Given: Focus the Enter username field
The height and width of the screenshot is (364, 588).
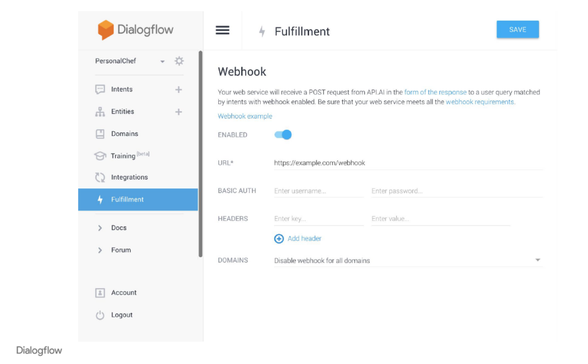Looking at the screenshot, I should (319, 191).
